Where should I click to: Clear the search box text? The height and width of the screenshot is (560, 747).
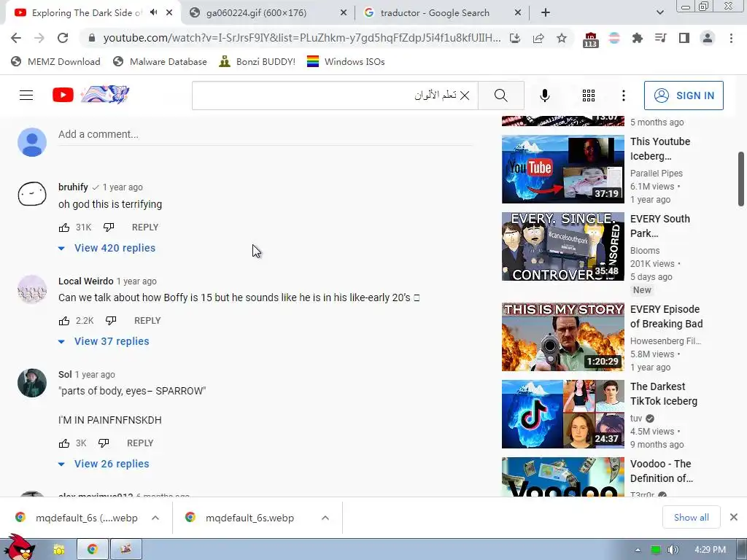pos(465,96)
